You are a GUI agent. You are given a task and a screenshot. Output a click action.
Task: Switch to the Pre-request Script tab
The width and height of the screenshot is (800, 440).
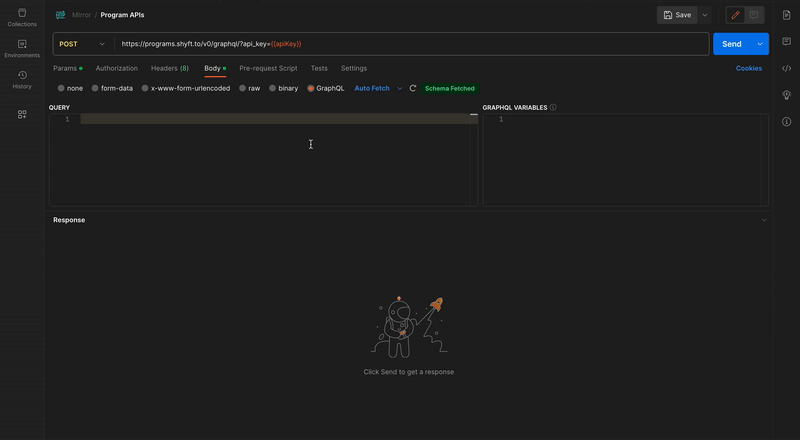[268, 68]
